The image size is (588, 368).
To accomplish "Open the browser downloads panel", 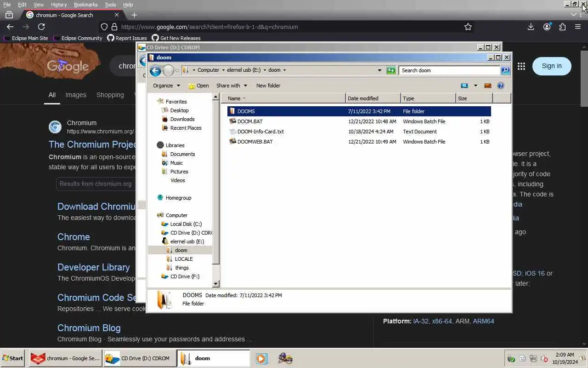I will pos(531,27).
